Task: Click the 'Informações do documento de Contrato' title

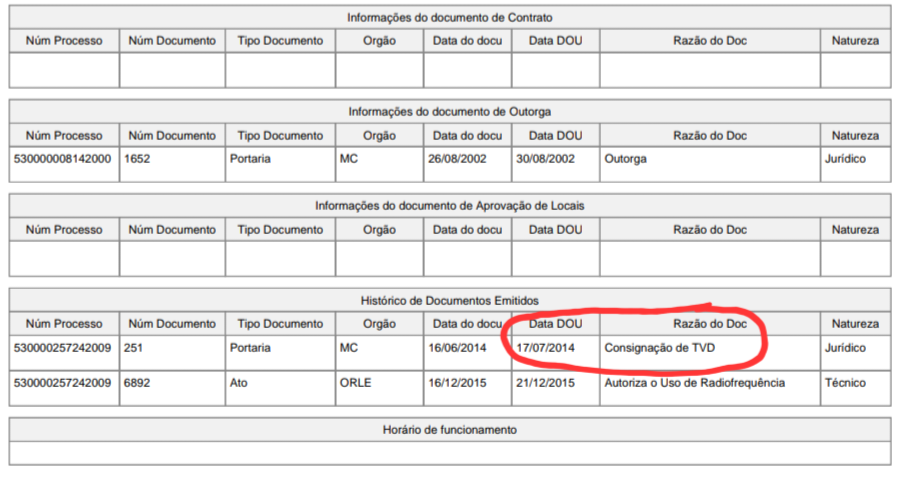Action: (x=449, y=18)
